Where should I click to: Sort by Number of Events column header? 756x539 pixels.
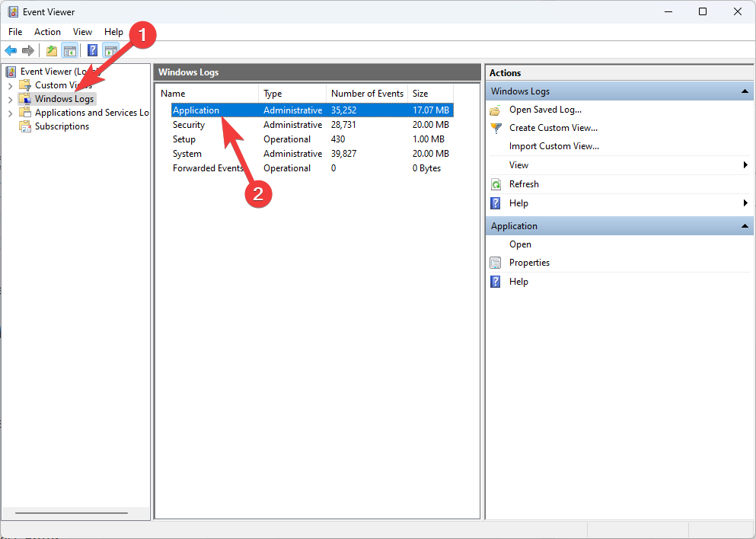click(x=367, y=94)
